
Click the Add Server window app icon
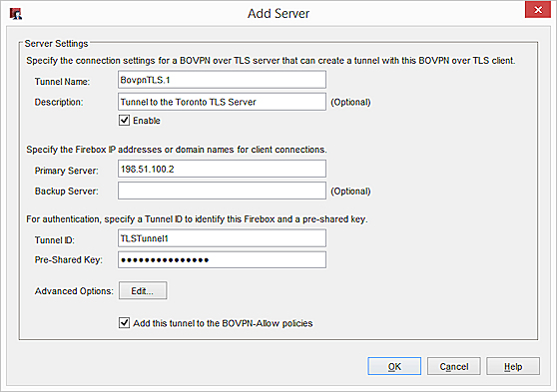tap(16, 14)
